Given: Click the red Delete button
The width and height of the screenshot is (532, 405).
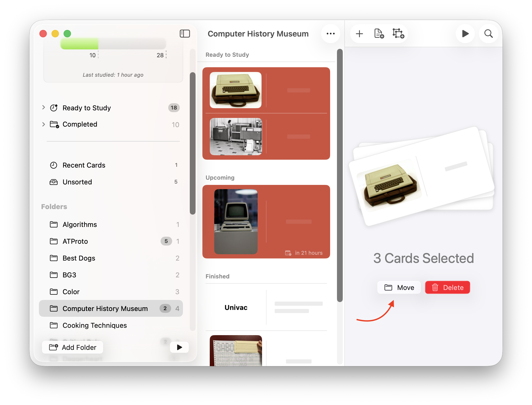Looking at the screenshot, I should point(447,288).
